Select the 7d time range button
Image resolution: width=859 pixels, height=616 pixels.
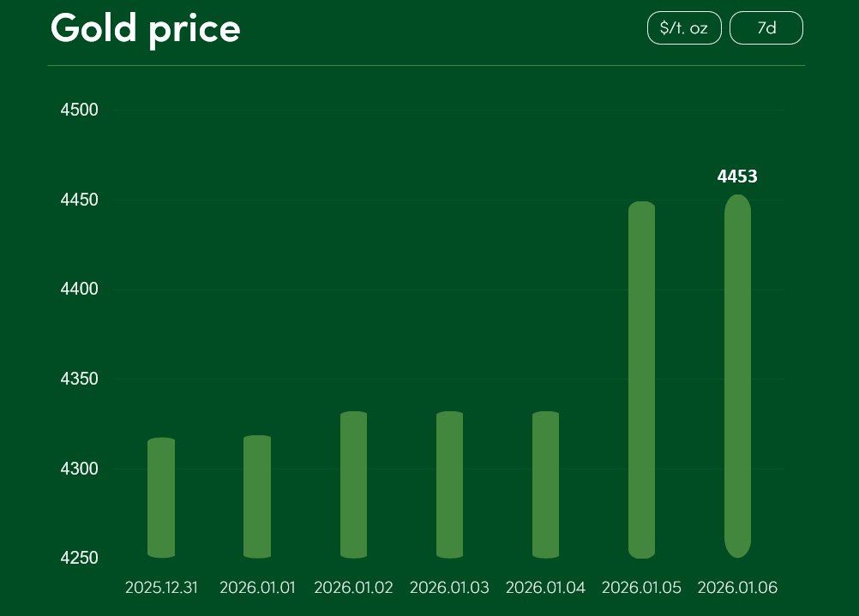click(x=766, y=28)
